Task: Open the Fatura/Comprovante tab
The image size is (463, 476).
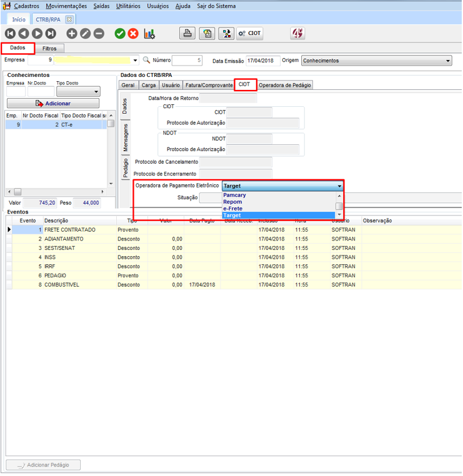Action: click(x=209, y=86)
